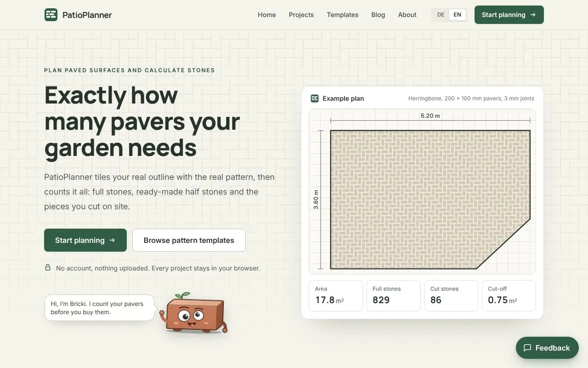Go to Templates in the navigation
The image size is (588, 368).
point(343,15)
